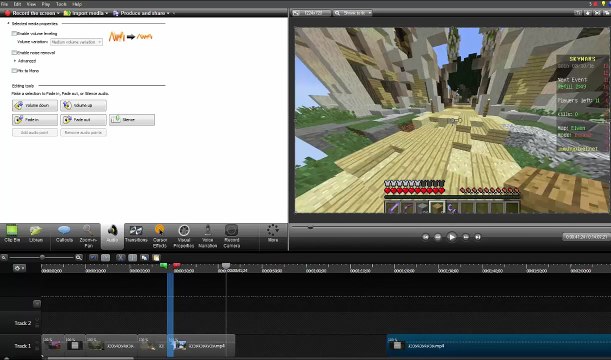Click the timeline zoom in magnifier

point(79,258)
